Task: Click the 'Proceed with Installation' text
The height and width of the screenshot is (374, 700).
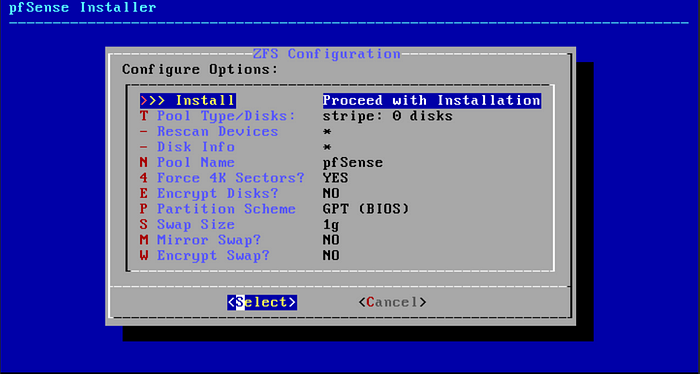Action: [432, 100]
